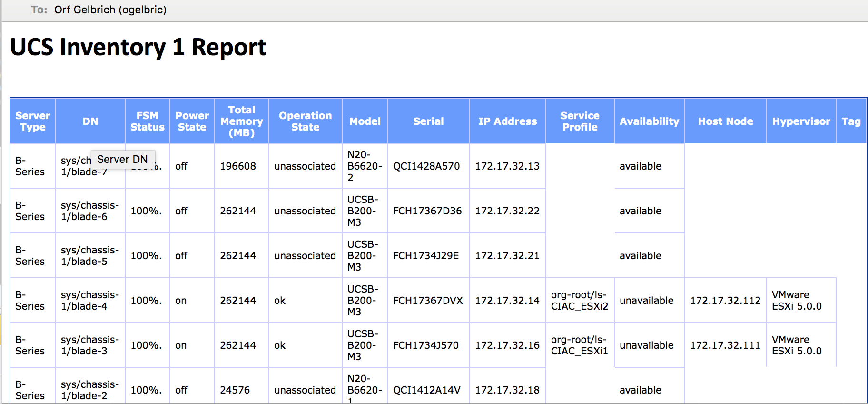This screenshot has width=868, height=404.
Task: Click host node 172.17.32.111
Action: (x=726, y=345)
